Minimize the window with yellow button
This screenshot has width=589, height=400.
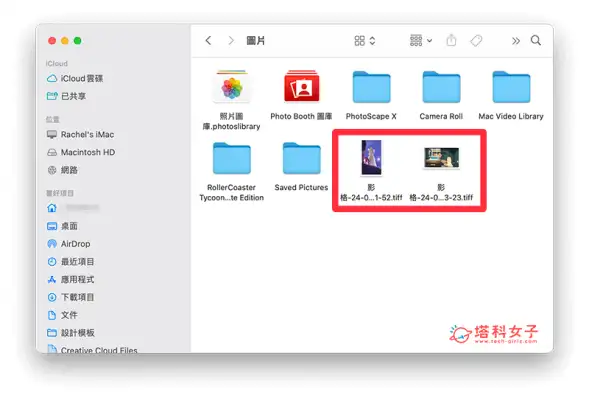[x=65, y=41]
